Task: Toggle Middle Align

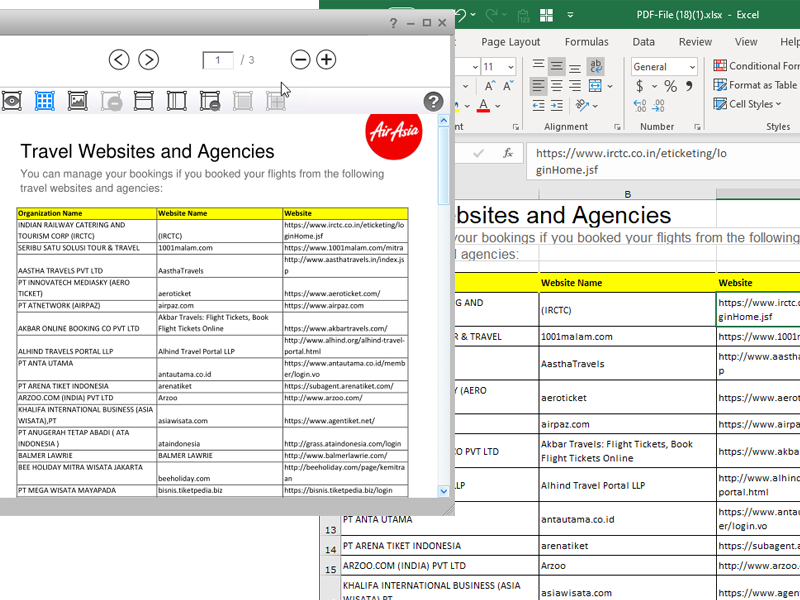Action: click(x=557, y=65)
